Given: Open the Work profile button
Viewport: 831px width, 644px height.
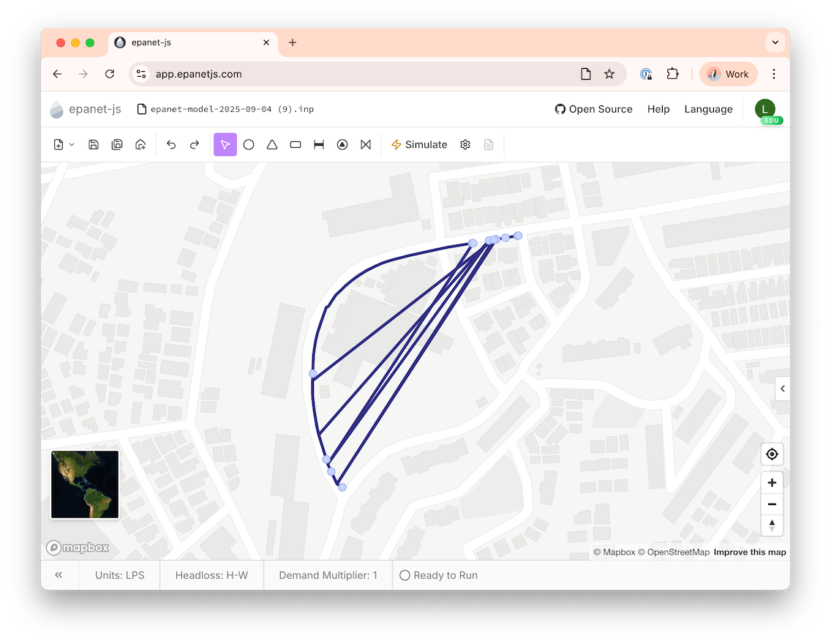Looking at the screenshot, I should tap(729, 74).
